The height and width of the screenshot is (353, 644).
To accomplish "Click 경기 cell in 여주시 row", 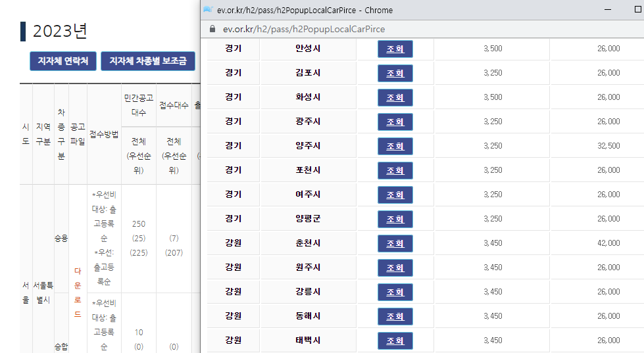I will [234, 194].
